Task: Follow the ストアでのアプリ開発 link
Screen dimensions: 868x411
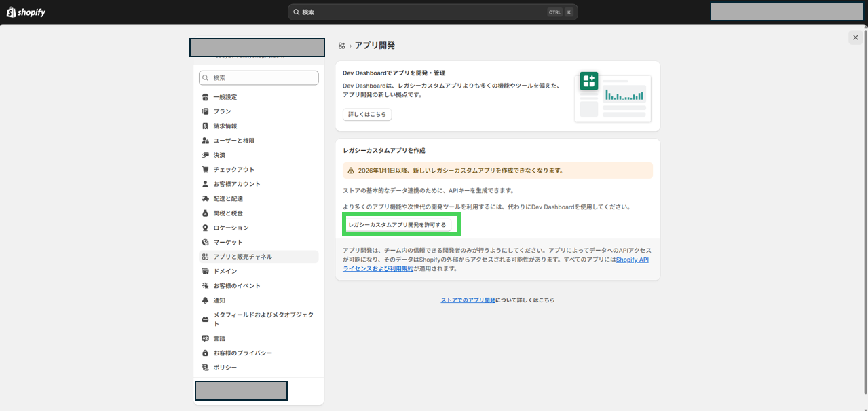Action: pyautogui.click(x=468, y=300)
